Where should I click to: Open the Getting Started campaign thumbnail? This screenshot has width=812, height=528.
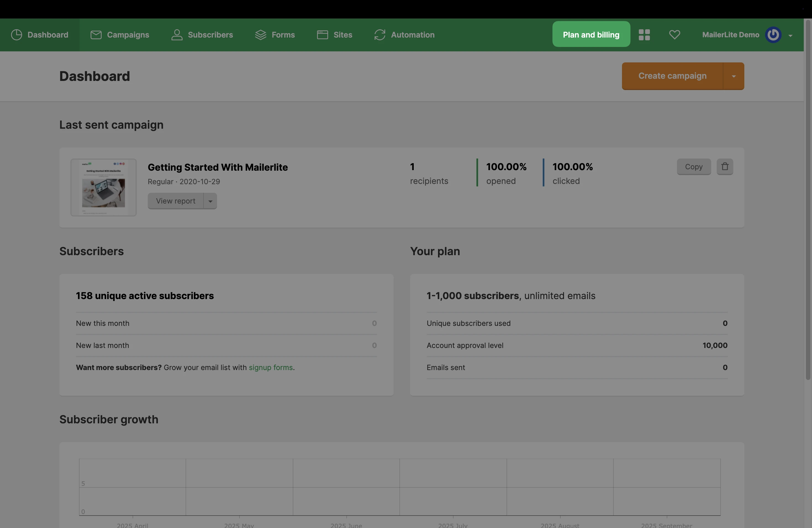104,187
